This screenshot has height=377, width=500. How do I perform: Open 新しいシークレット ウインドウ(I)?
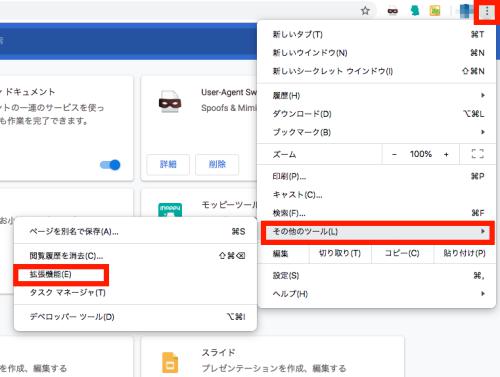377,71
